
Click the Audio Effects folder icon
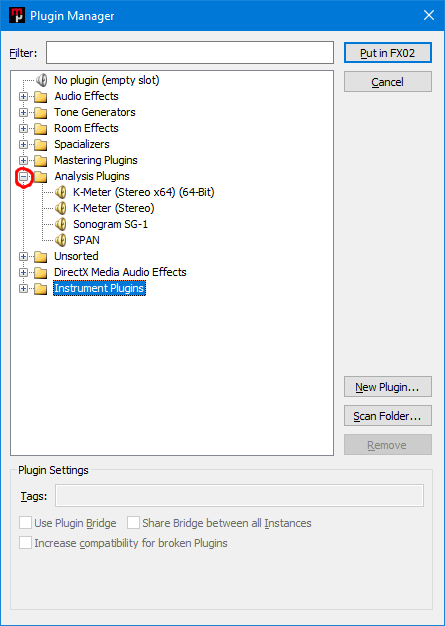tap(41, 97)
